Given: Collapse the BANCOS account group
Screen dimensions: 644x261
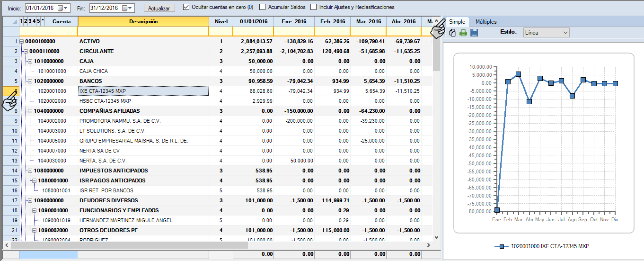Looking at the screenshot, I should [30, 81].
